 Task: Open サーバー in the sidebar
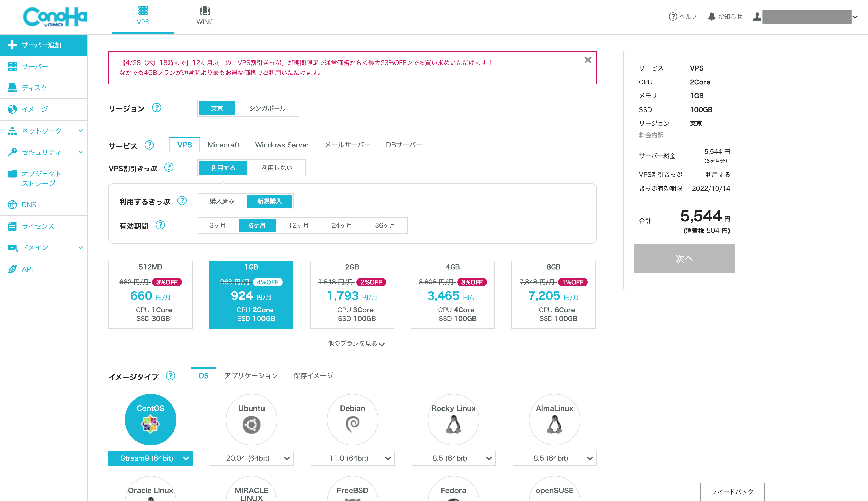[x=44, y=66]
